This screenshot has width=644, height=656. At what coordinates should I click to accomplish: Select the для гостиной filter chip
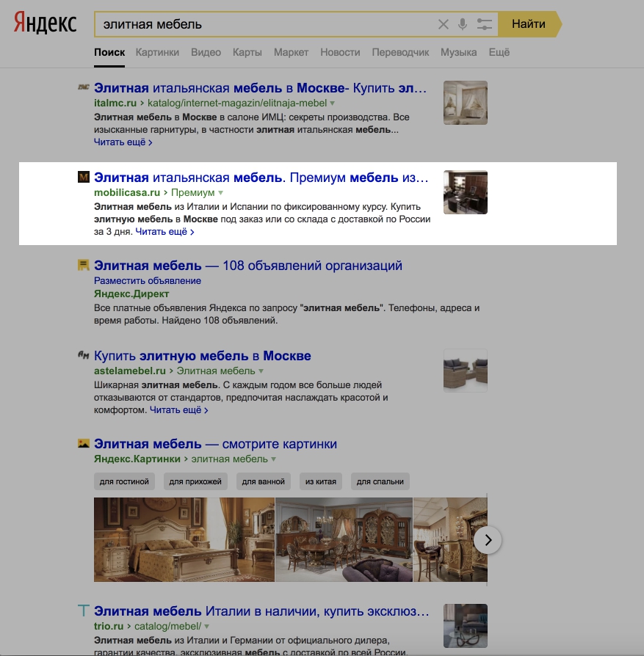(x=124, y=481)
